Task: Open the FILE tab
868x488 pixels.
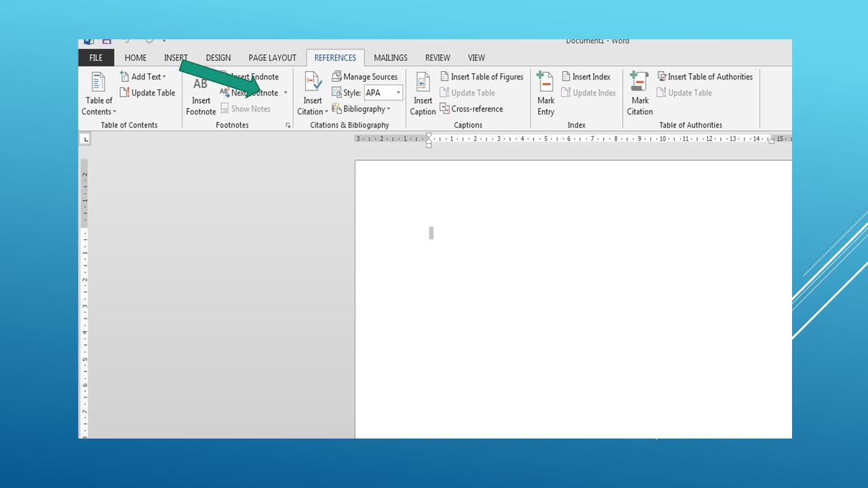Action: (96, 58)
